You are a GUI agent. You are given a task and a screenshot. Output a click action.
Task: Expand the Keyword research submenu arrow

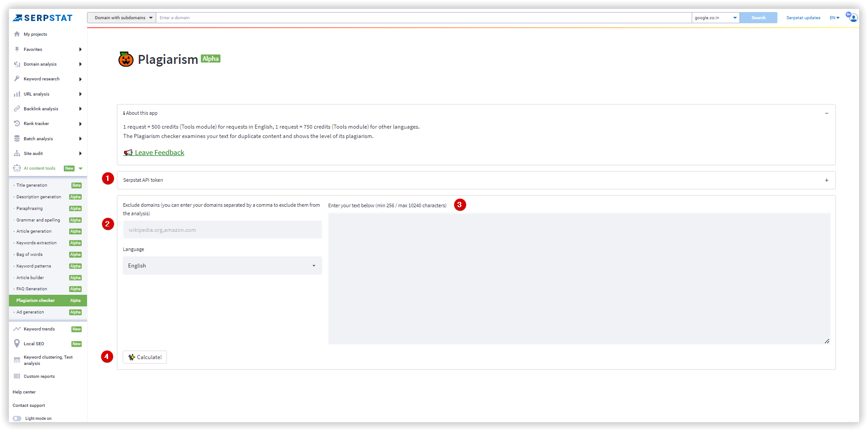click(80, 79)
